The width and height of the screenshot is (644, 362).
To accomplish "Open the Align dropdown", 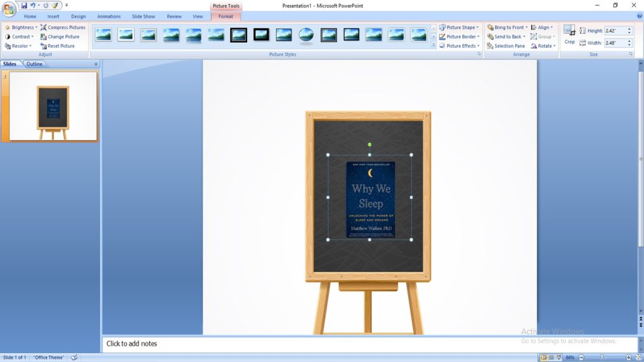I will tap(542, 28).
